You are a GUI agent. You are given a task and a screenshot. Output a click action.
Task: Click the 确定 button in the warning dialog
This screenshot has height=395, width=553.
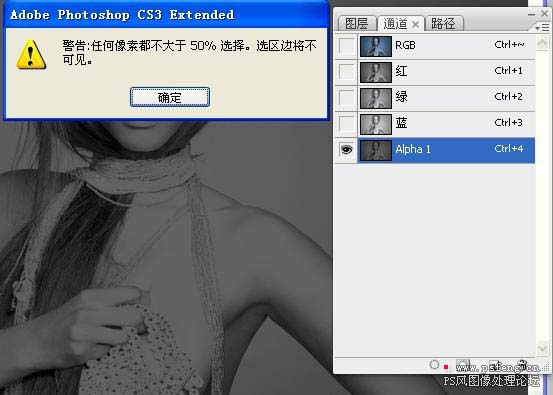170,97
